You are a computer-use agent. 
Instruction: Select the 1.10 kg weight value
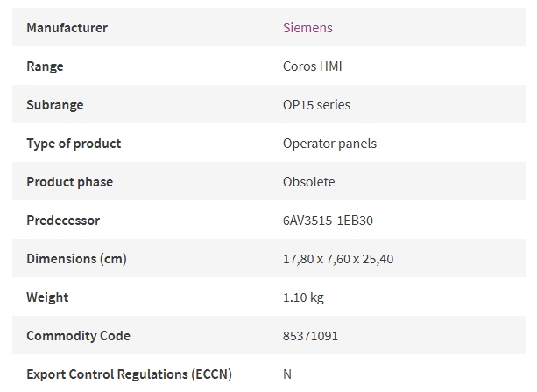coord(303,297)
